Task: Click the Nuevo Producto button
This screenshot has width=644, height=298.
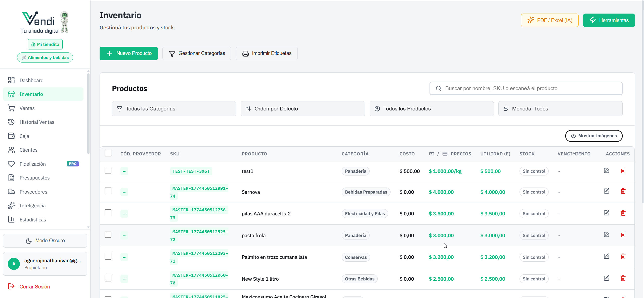Action: pyautogui.click(x=128, y=53)
